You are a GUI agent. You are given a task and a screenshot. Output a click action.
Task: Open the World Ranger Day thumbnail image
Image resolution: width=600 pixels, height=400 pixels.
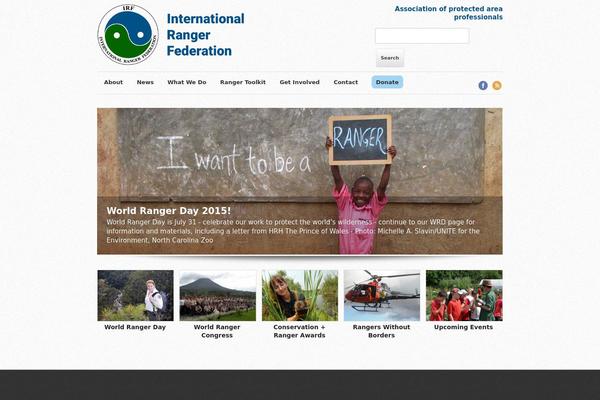135,296
